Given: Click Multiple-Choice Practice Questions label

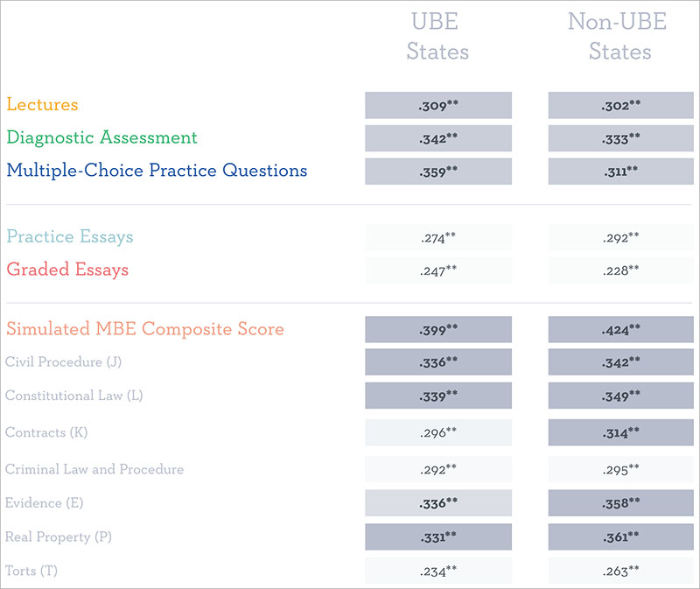Looking at the screenshot, I should coord(157,171).
